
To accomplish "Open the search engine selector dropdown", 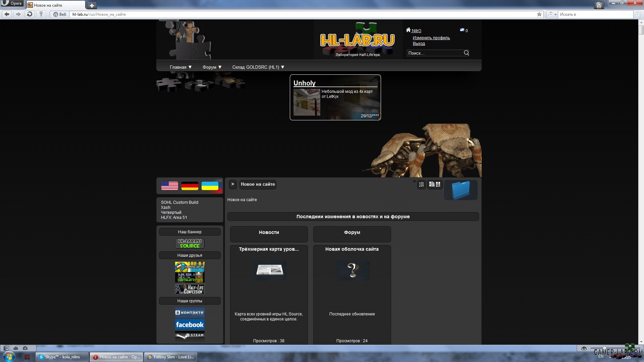I will pos(552,14).
